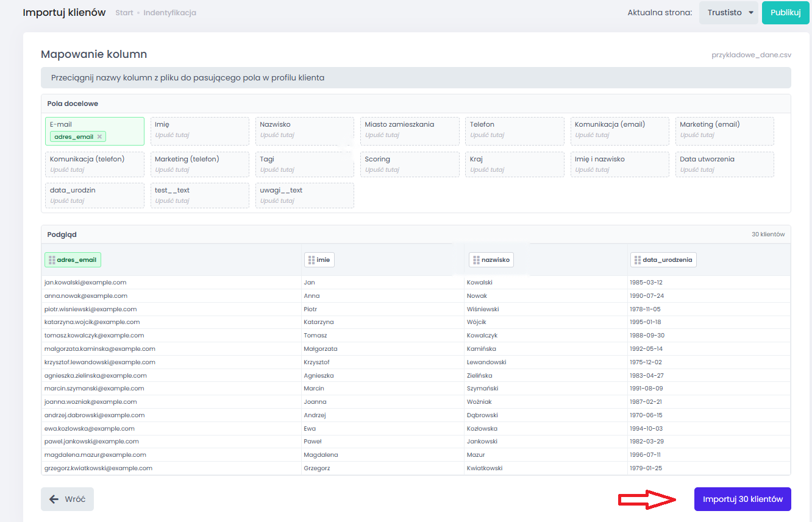Viewport: 812px width, 522px height.
Task: Select the Marketing (email) target field
Action: pyautogui.click(x=725, y=131)
